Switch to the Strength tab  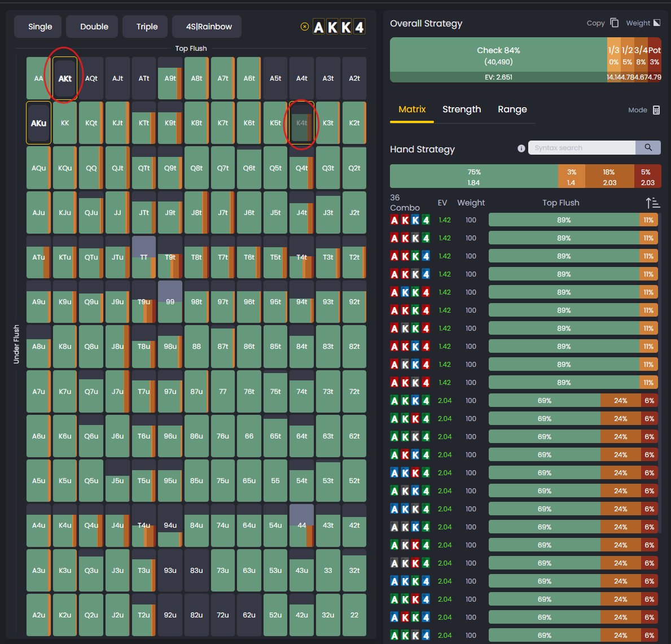point(462,109)
